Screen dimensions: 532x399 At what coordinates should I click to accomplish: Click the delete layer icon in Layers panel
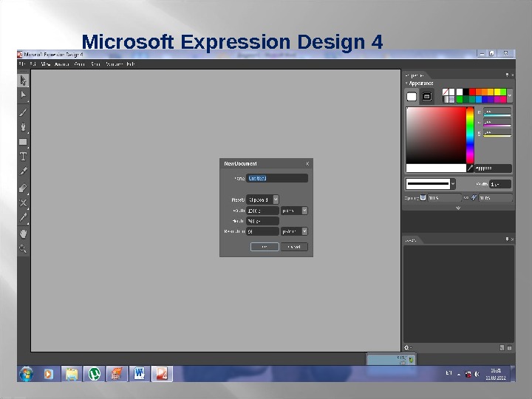pyautogui.click(x=509, y=348)
